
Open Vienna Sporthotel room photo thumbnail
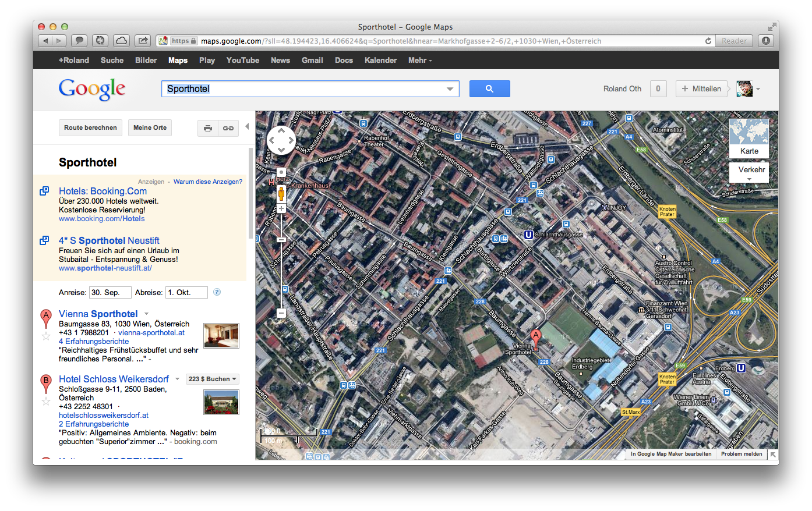click(x=221, y=336)
